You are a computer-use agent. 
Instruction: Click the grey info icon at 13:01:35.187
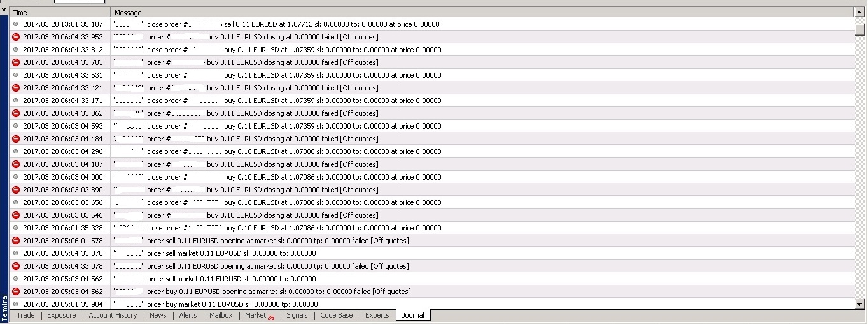click(x=16, y=24)
